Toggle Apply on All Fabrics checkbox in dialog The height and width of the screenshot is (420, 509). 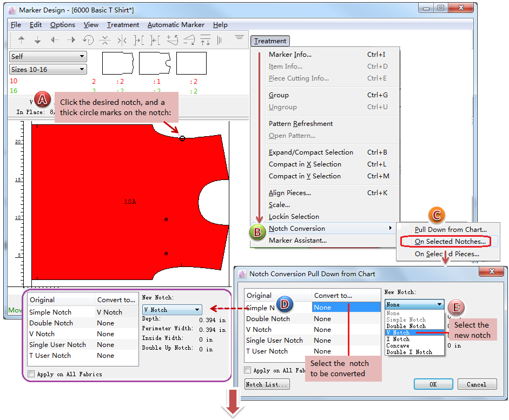point(248,370)
